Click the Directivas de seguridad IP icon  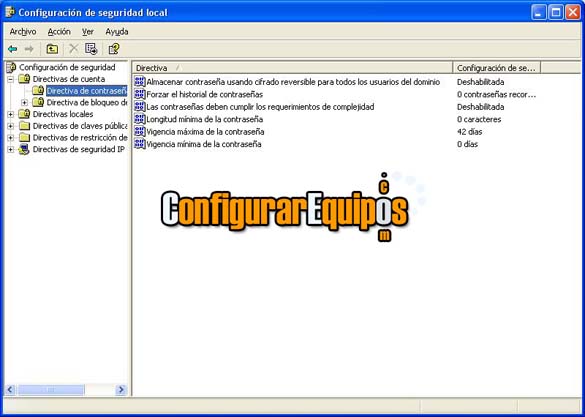click(24, 150)
